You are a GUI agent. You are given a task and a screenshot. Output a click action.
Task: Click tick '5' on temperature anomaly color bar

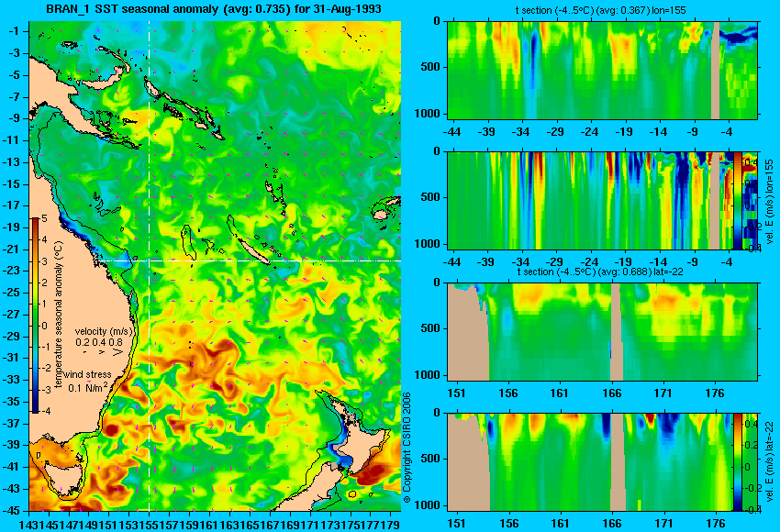pos(44,218)
